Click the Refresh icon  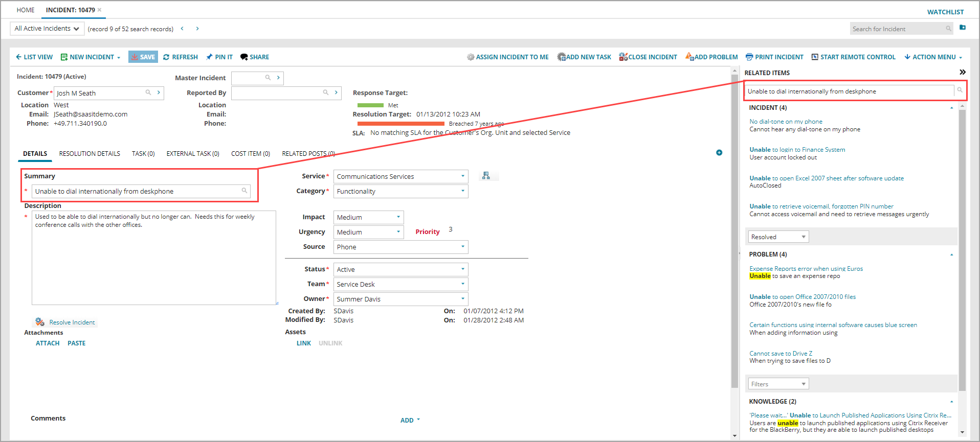click(x=166, y=57)
